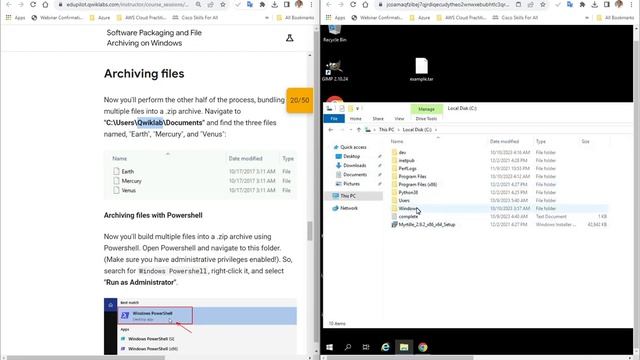The image size is (640, 360).
Task: Bookmark the Qwiklabs page with the star icon
Action: (223, 4)
